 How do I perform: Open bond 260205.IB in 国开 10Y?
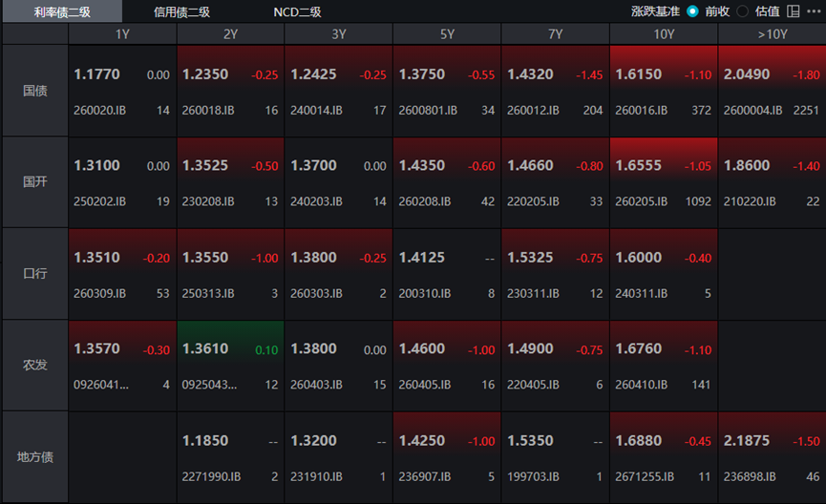tap(664, 182)
